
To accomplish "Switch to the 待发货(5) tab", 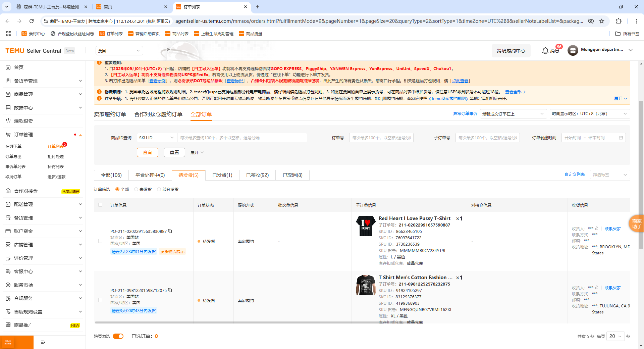I will (x=188, y=175).
